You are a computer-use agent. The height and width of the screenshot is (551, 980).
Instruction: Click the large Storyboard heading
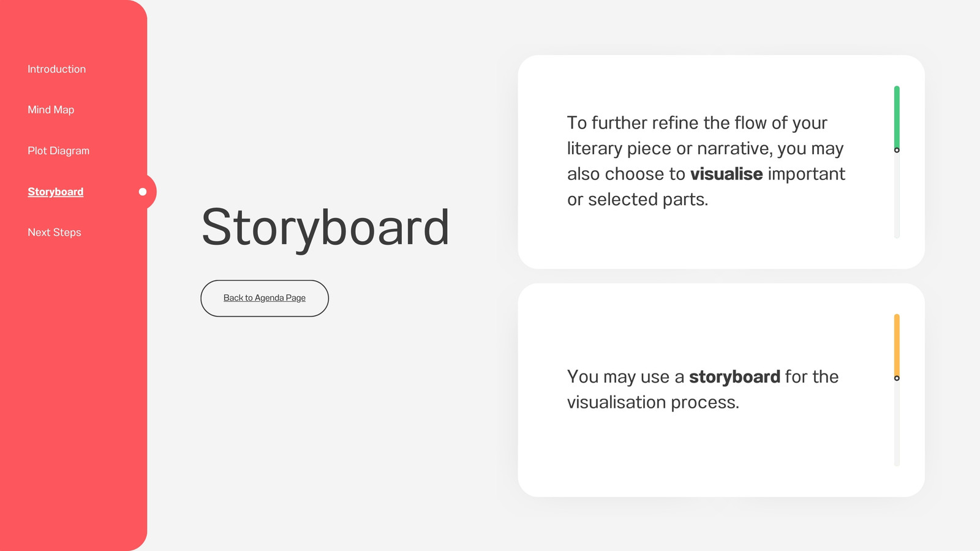[x=325, y=228]
